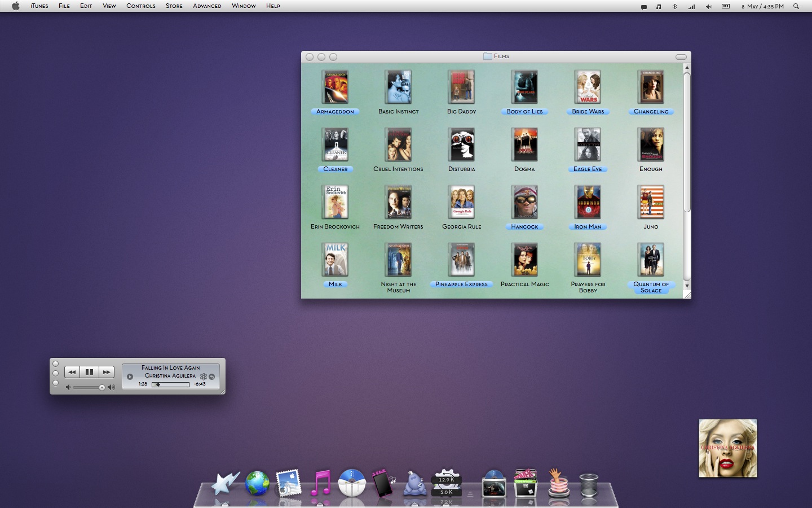Open the hand stack folder in dock
Image resolution: width=812 pixels, height=508 pixels.
pos(558,483)
